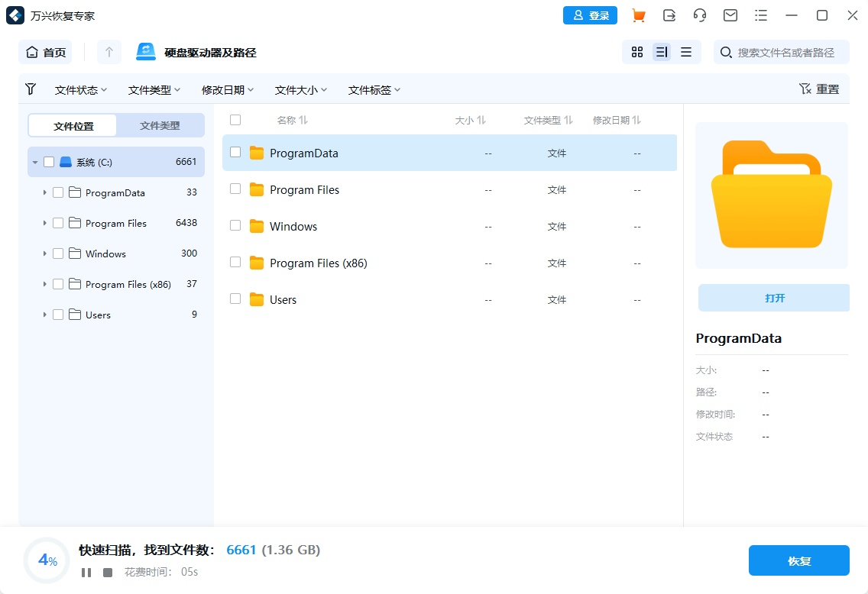Pause the quick scan

[x=86, y=572]
